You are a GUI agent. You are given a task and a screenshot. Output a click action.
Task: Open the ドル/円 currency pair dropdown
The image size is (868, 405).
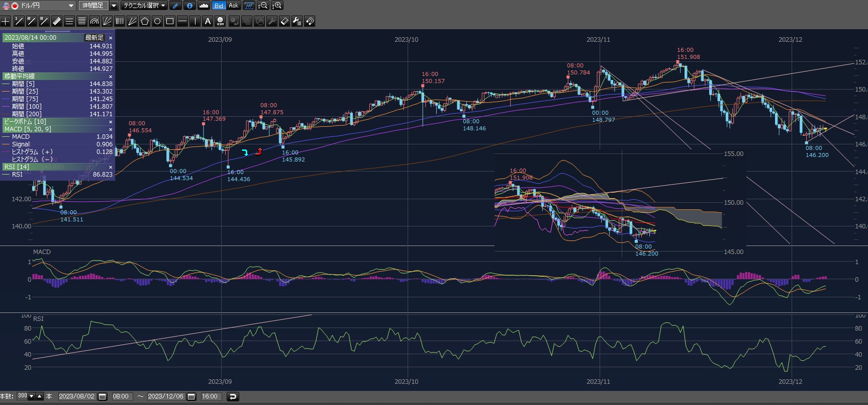coord(70,6)
